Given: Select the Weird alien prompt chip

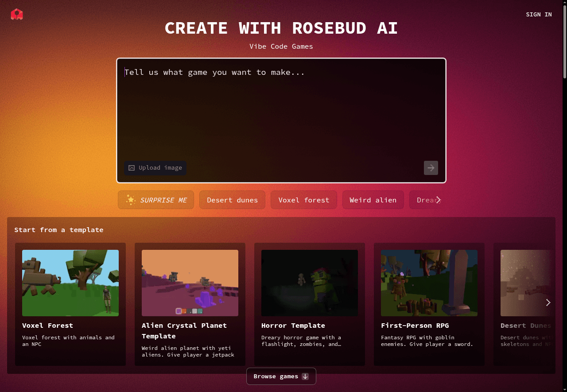Looking at the screenshot, I should pos(373,200).
